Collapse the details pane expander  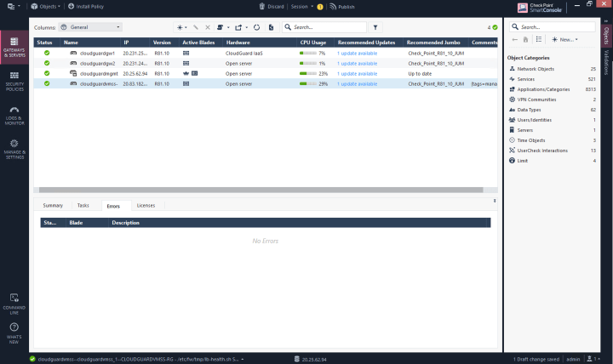[495, 201]
